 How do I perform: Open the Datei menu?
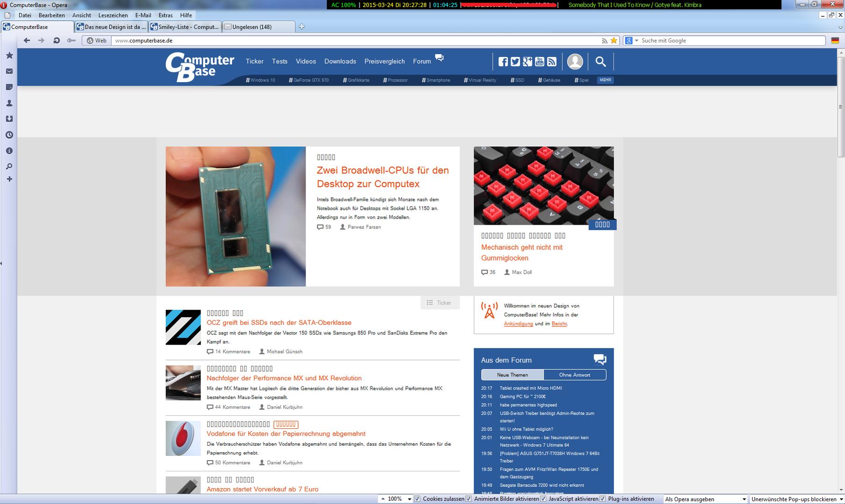pyautogui.click(x=25, y=15)
